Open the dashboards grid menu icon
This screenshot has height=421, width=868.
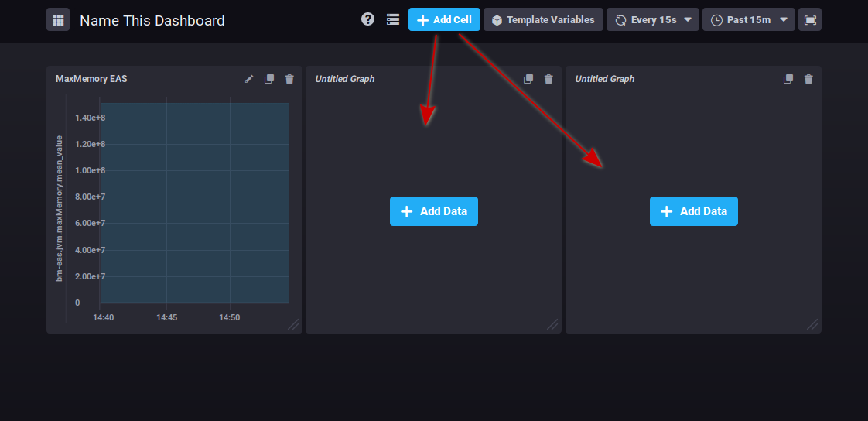pos(58,20)
